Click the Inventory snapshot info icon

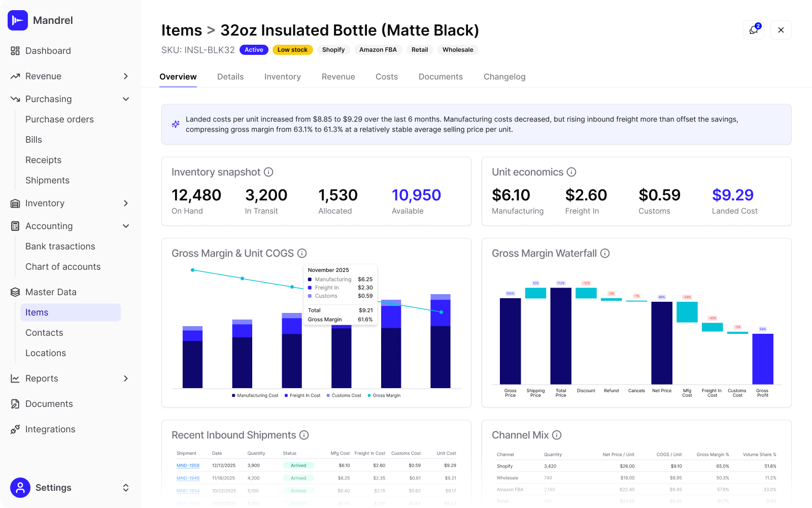coord(269,172)
